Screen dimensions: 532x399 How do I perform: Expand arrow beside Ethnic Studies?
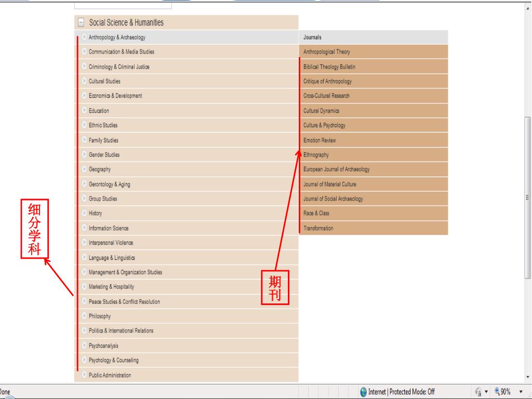coord(84,125)
